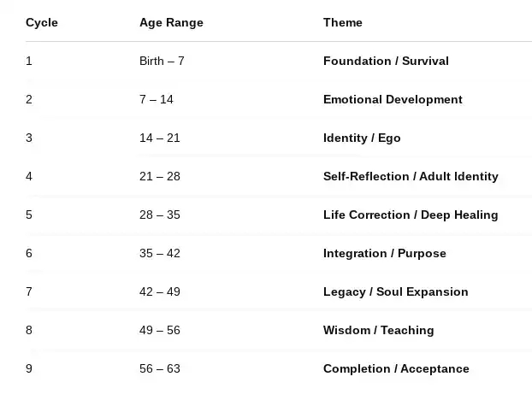
Task: Select the Identity / Ego theme
Action: click(362, 138)
